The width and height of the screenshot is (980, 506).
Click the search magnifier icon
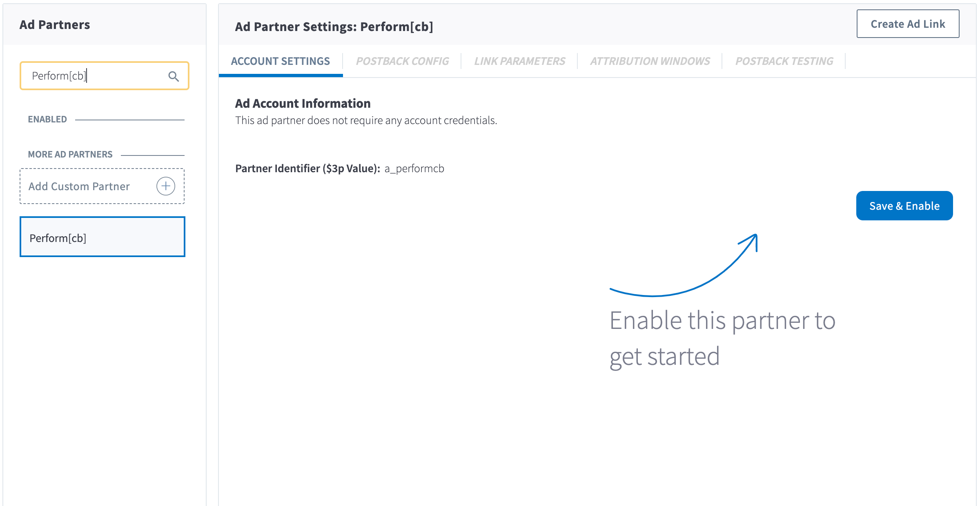(174, 76)
